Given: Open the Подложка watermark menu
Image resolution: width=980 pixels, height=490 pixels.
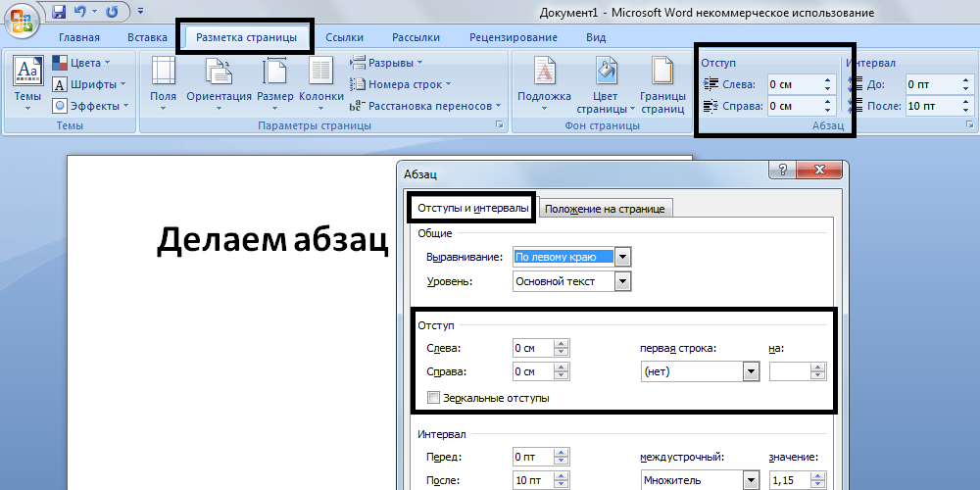Looking at the screenshot, I should click(544, 83).
